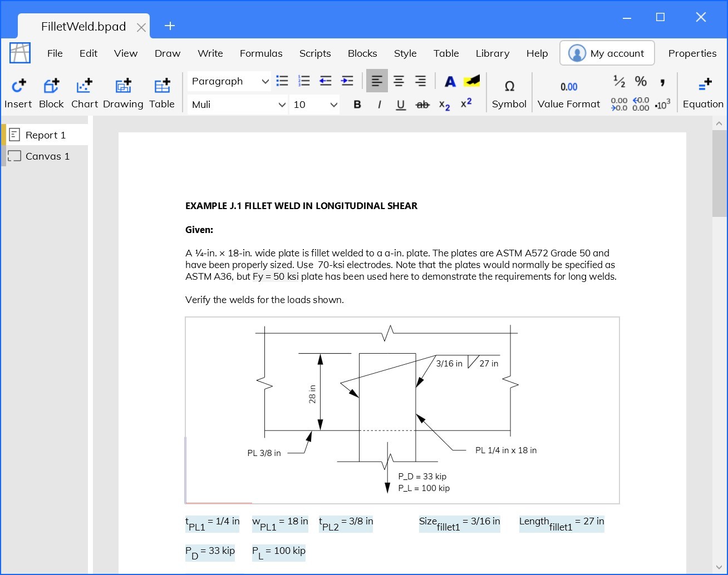Select the P_D = 33 kip value field
This screenshot has width=728, height=575.
(x=210, y=553)
